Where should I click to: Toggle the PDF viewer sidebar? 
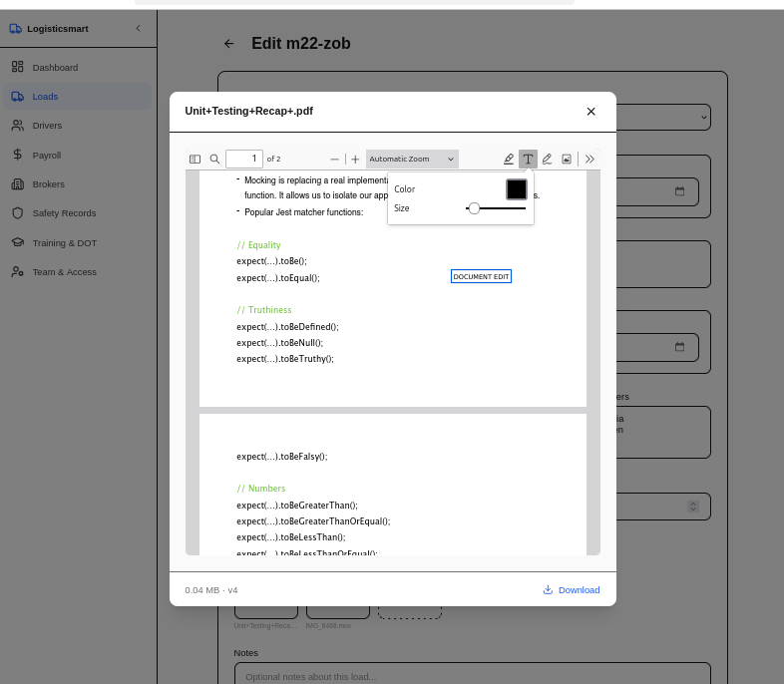pos(195,159)
